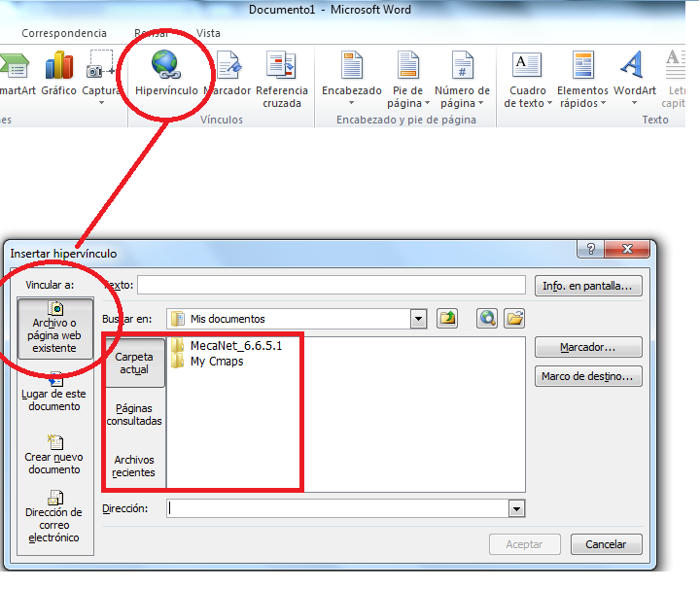Screen dimensions: 700x589
Task: Switch to the Correspondencia tab
Action: [x=64, y=33]
